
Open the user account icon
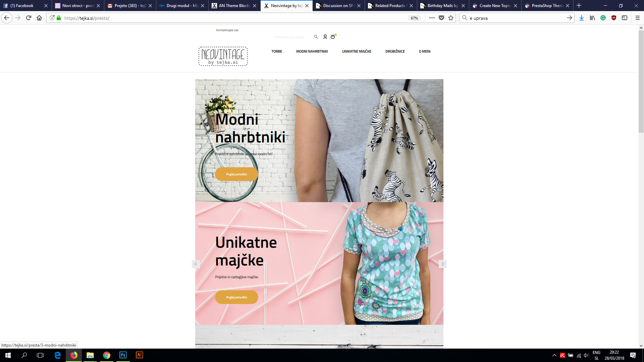point(325,37)
